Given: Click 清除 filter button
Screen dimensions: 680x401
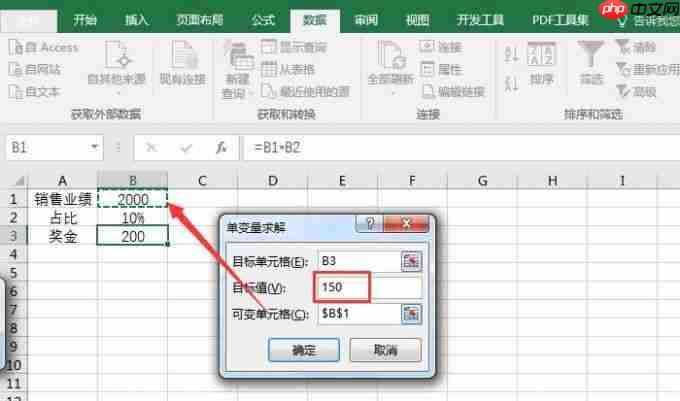Looking at the screenshot, I should pos(636,47).
